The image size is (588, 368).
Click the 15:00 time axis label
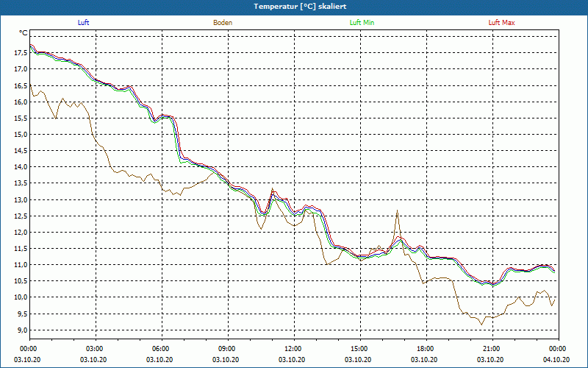360,349
